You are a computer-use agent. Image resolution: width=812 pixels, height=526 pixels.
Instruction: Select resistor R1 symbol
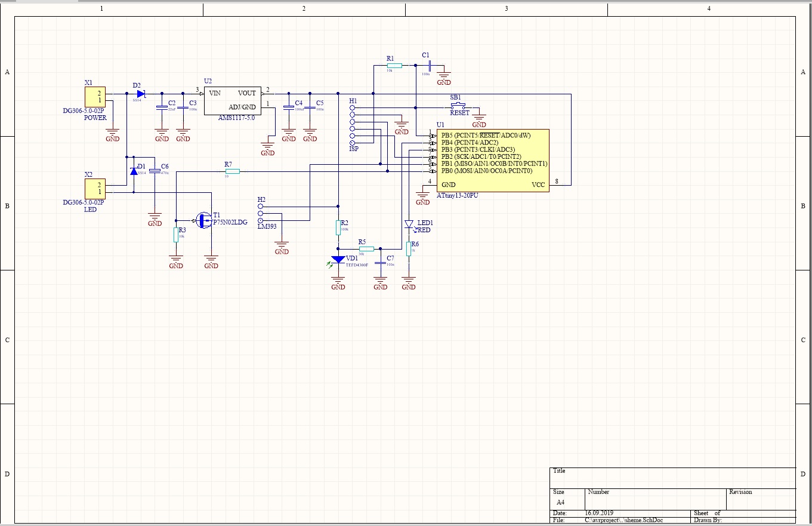click(394, 66)
